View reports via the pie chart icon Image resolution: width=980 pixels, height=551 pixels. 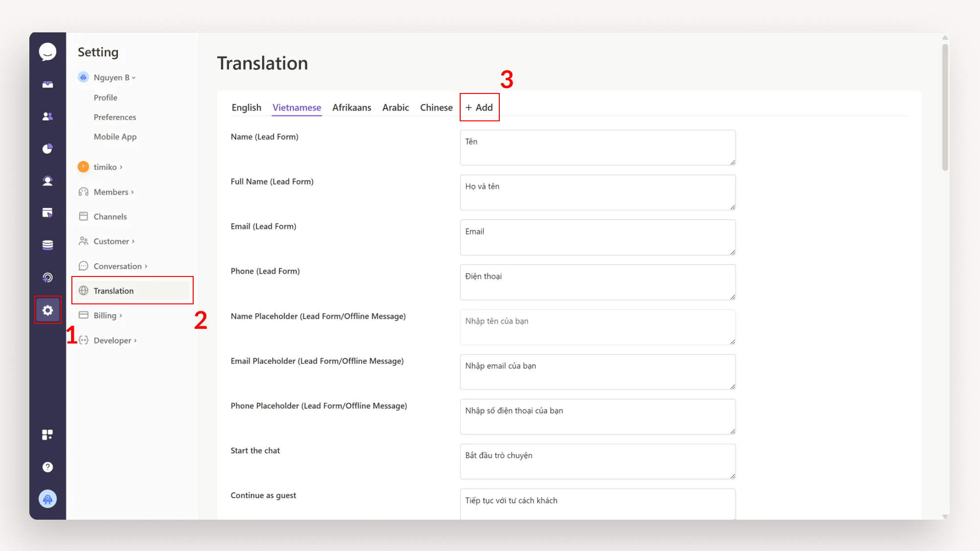47,148
